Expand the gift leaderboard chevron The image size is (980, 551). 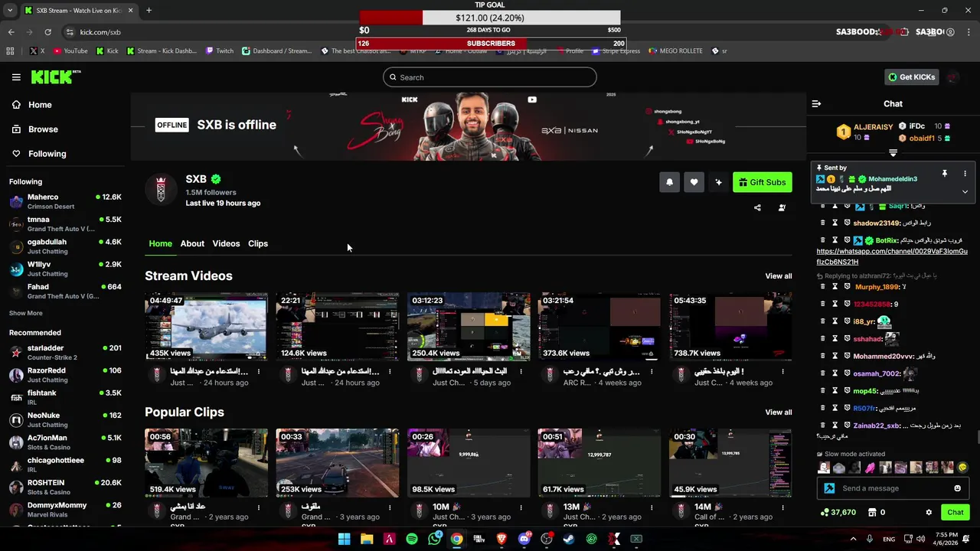pos(893,153)
